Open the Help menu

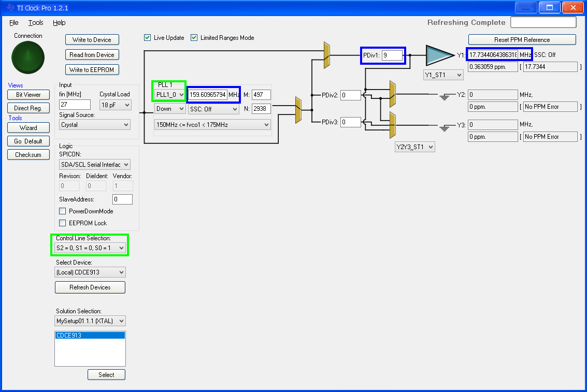(x=59, y=22)
